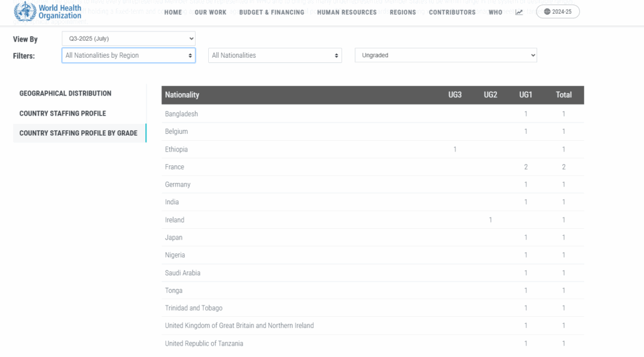Open the CONTRIBUTORS menu item
644x357 pixels.
(x=452, y=13)
